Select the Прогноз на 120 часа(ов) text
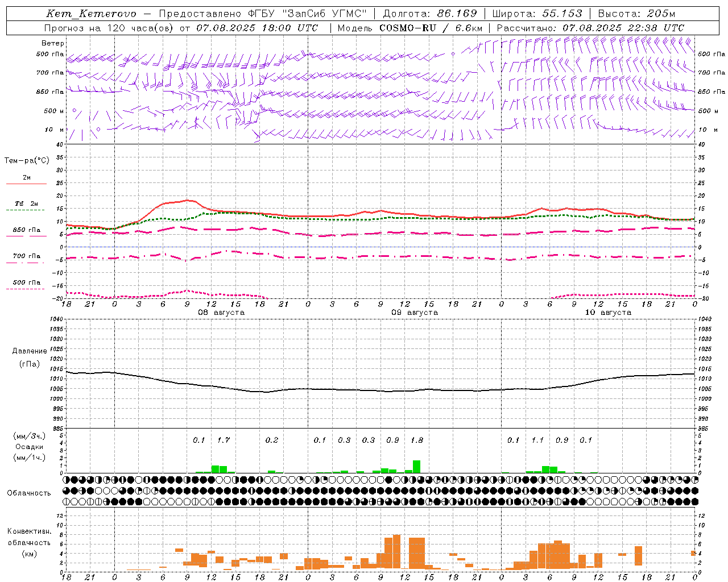Viewport: 728px width, 582px height. tap(109, 28)
